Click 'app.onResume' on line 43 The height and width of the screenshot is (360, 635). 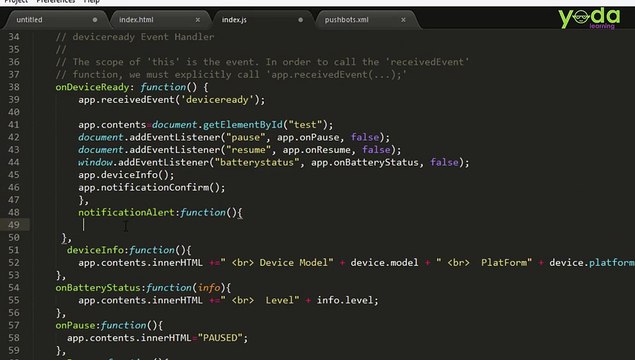pyautogui.click(x=317, y=150)
